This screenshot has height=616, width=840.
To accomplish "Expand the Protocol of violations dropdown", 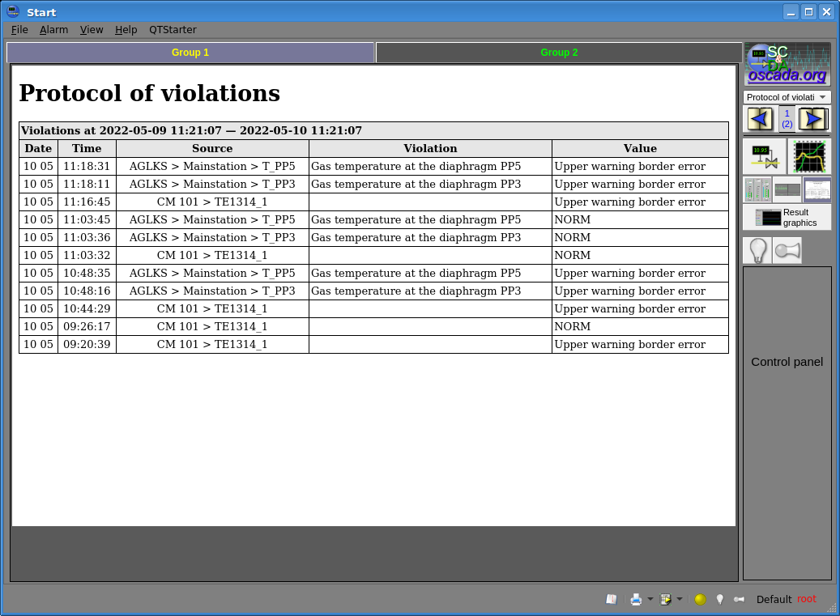I will point(787,97).
